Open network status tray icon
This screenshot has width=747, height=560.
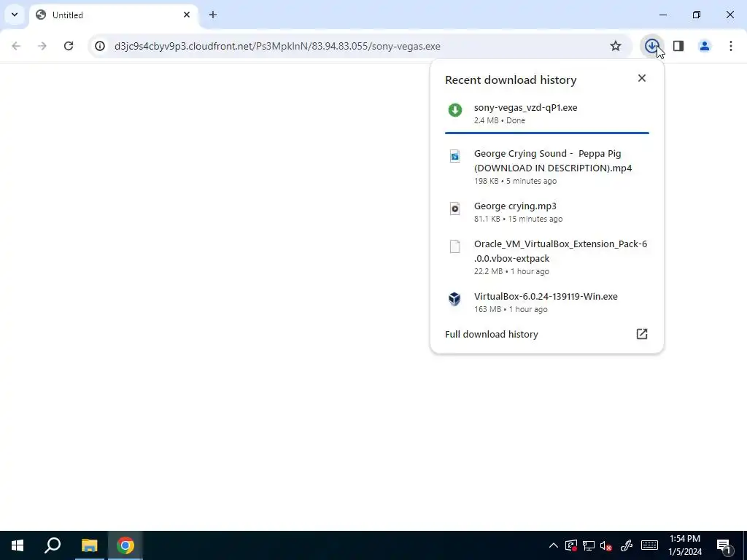click(x=589, y=545)
